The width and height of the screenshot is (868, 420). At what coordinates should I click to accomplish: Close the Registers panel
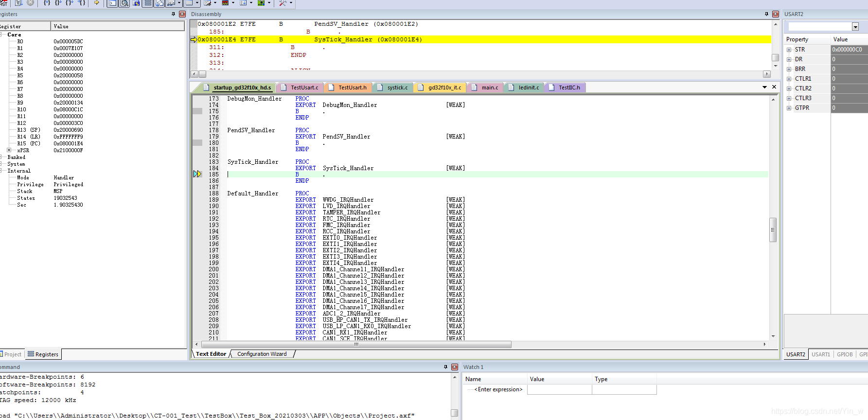[182, 14]
